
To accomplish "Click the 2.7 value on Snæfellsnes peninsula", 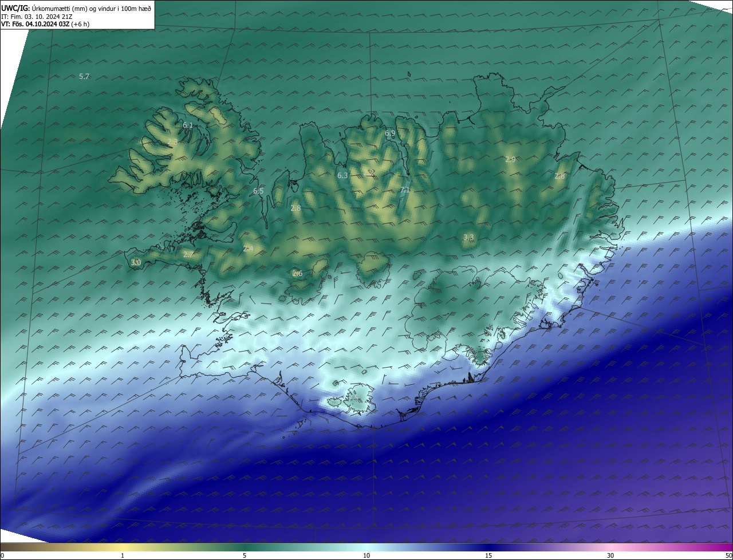I will 188,254.
